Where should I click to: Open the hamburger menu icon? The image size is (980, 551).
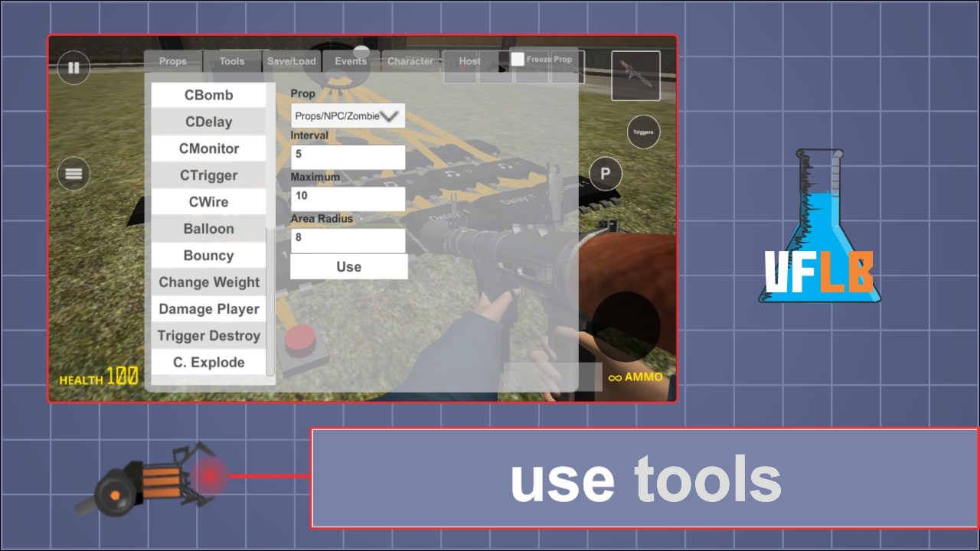point(73,174)
